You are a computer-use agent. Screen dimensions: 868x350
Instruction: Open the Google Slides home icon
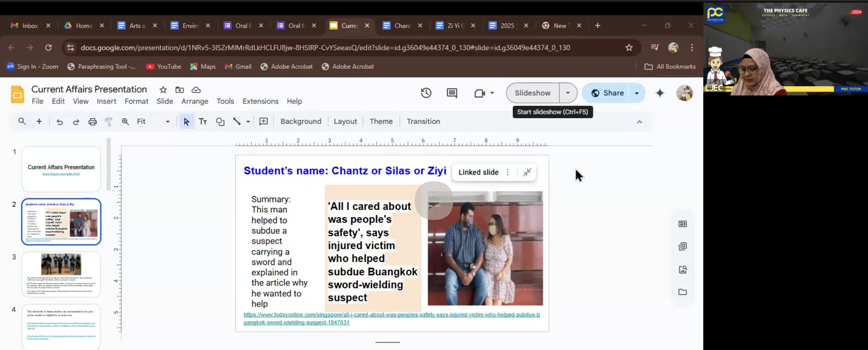click(x=17, y=94)
